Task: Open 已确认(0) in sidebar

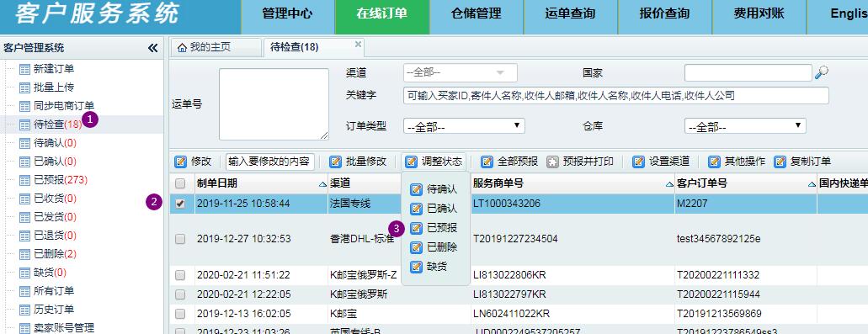Action: point(55,162)
